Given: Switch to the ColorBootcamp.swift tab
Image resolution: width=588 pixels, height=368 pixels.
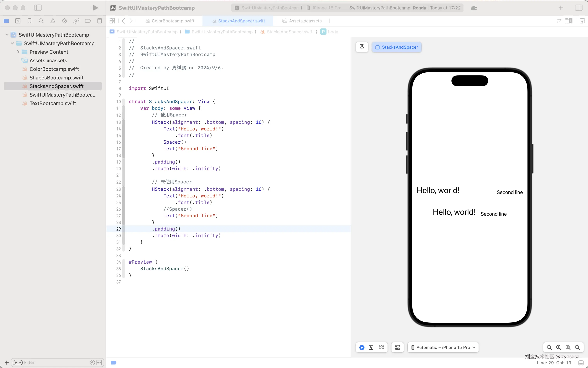Looking at the screenshot, I should tap(173, 21).
